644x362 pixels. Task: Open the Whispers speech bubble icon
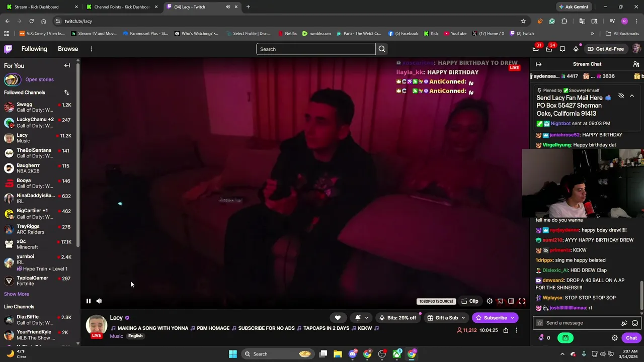[562, 49]
